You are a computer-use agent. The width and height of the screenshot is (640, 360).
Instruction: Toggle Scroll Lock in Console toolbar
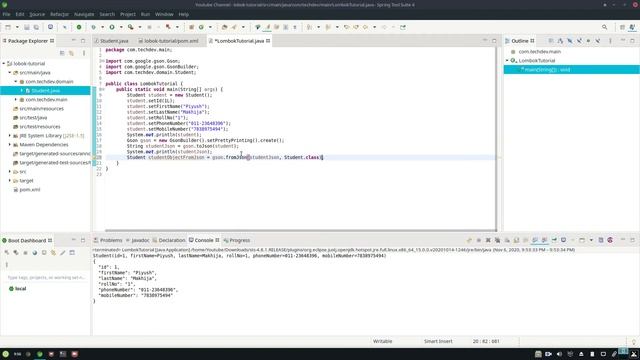click(516, 240)
